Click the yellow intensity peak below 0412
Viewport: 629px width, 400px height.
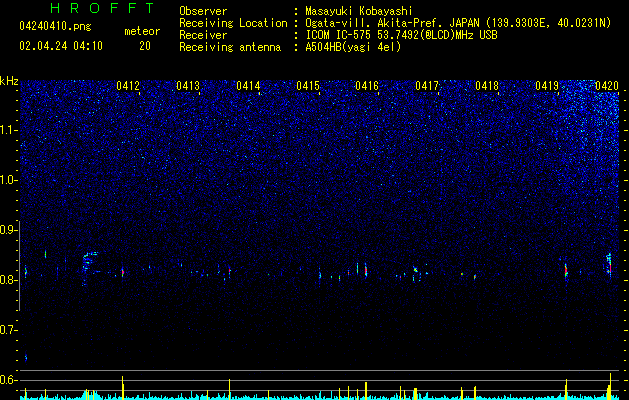coord(123,387)
